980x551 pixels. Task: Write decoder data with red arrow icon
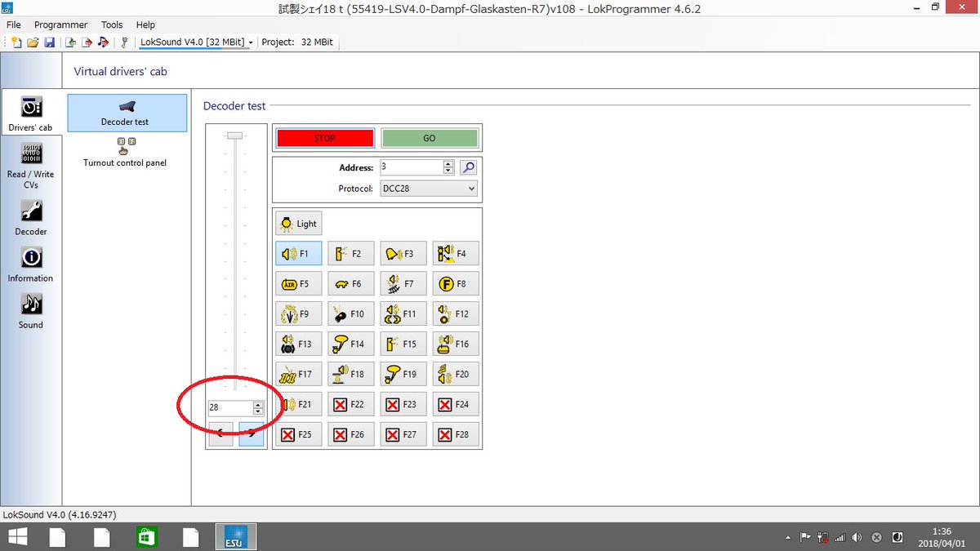[x=87, y=42]
